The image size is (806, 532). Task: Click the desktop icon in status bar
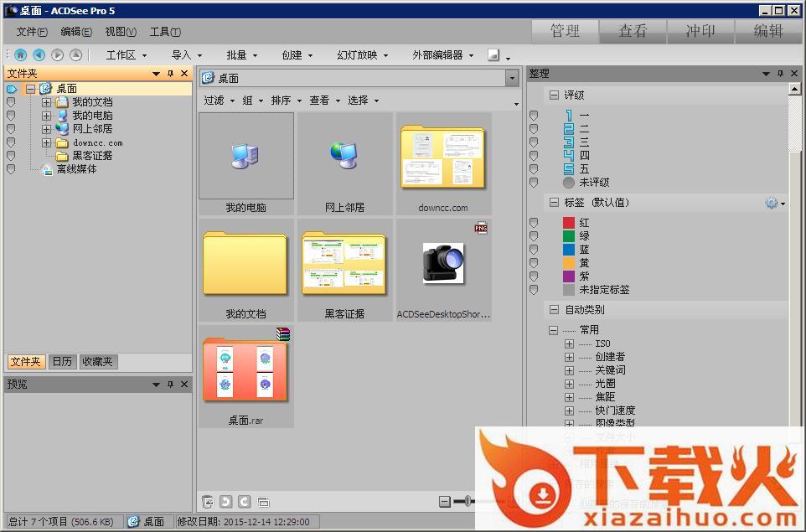click(x=134, y=521)
